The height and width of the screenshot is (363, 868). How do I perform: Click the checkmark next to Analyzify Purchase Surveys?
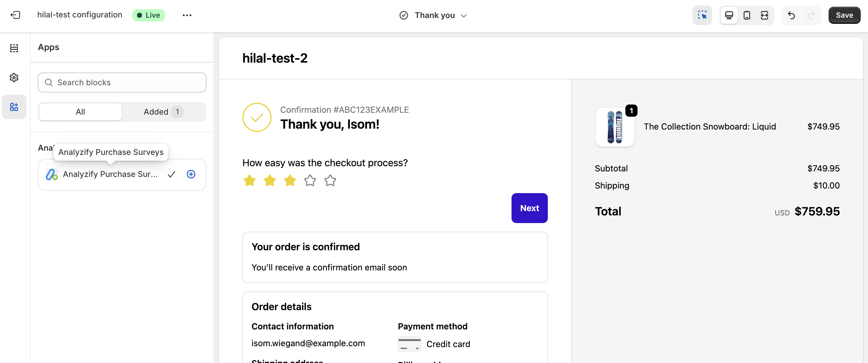[x=172, y=174]
